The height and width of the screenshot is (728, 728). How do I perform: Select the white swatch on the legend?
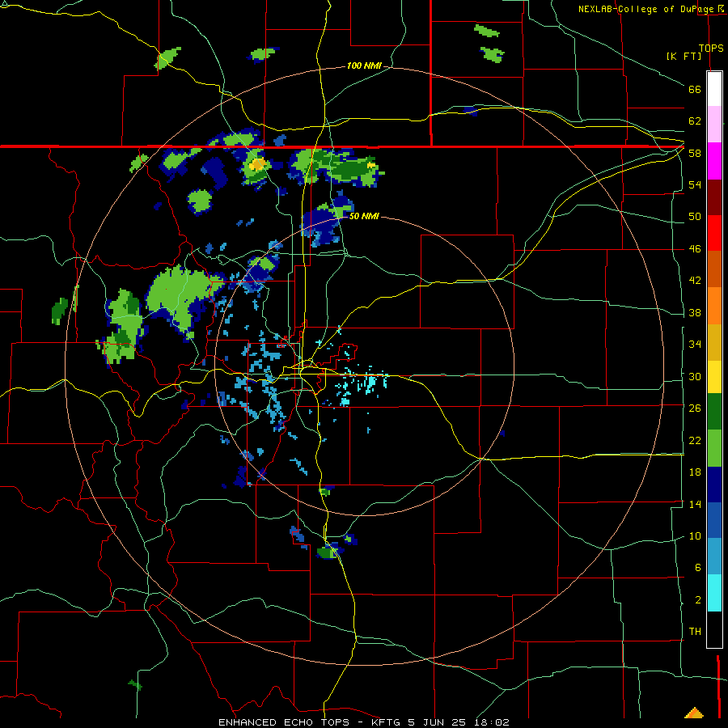click(714, 89)
